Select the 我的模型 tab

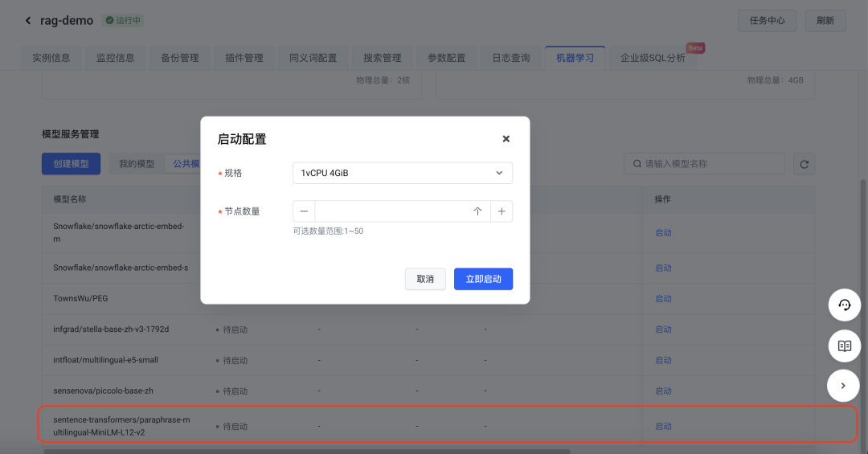pos(137,164)
